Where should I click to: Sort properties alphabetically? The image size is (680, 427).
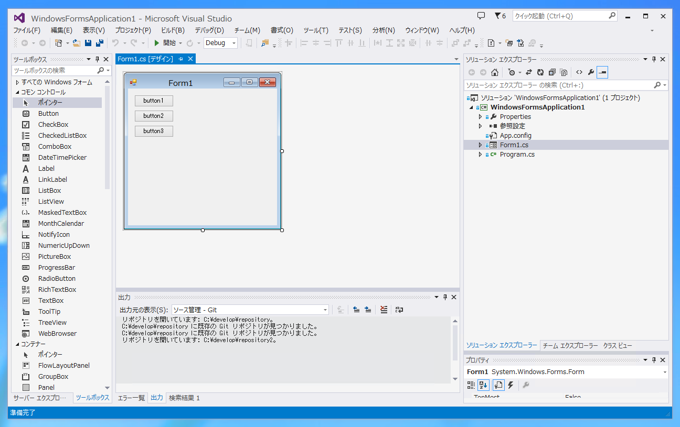[x=484, y=385]
